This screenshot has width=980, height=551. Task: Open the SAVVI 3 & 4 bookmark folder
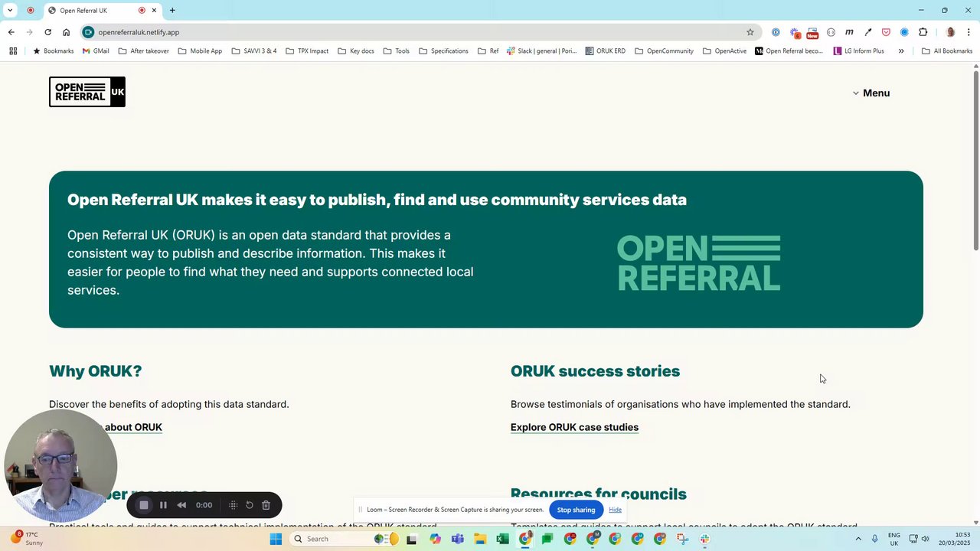click(254, 51)
